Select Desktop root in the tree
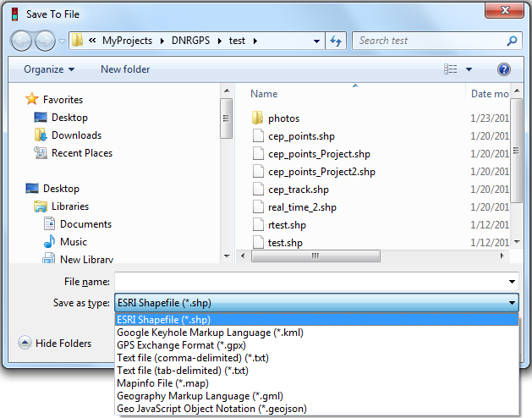The height and width of the screenshot is (418, 532). [x=52, y=189]
